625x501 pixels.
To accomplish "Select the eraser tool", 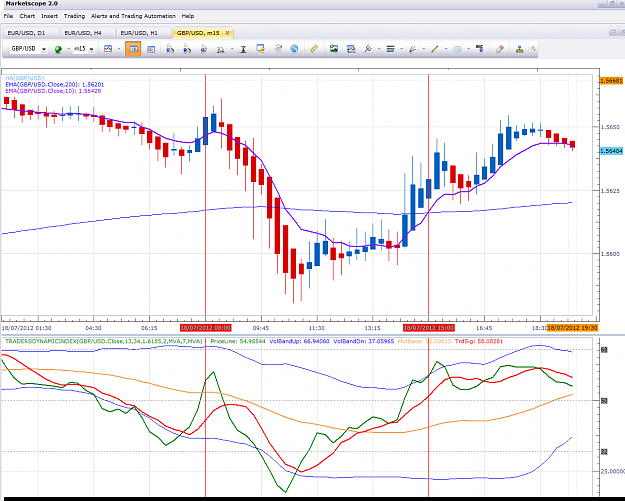I will point(499,49).
